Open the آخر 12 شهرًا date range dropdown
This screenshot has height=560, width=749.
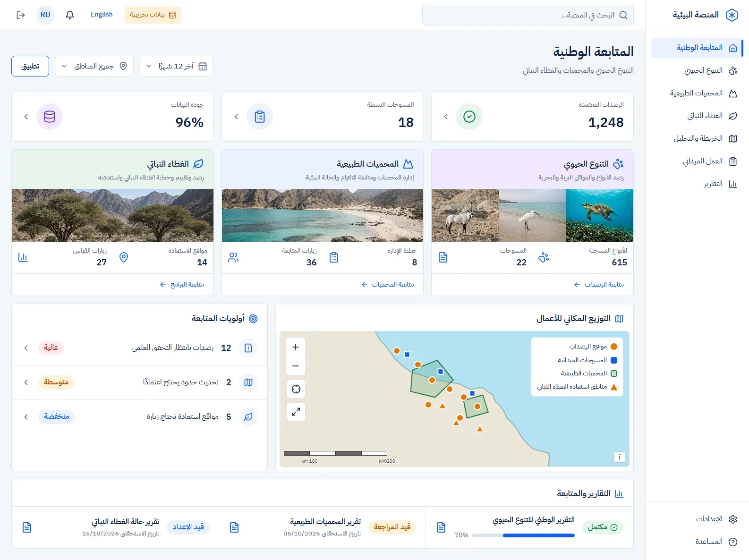pyautogui.click(x=176, y=66)
